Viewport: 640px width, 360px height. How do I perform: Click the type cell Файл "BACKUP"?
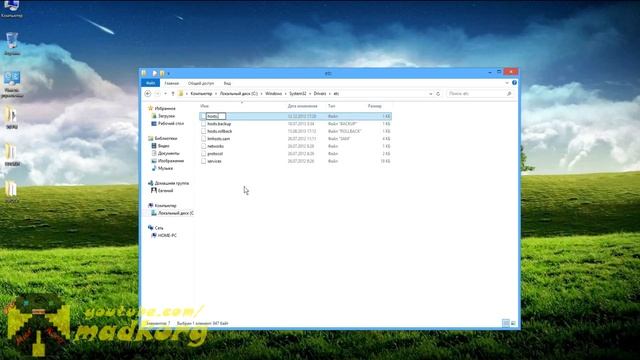coord(342,124)
